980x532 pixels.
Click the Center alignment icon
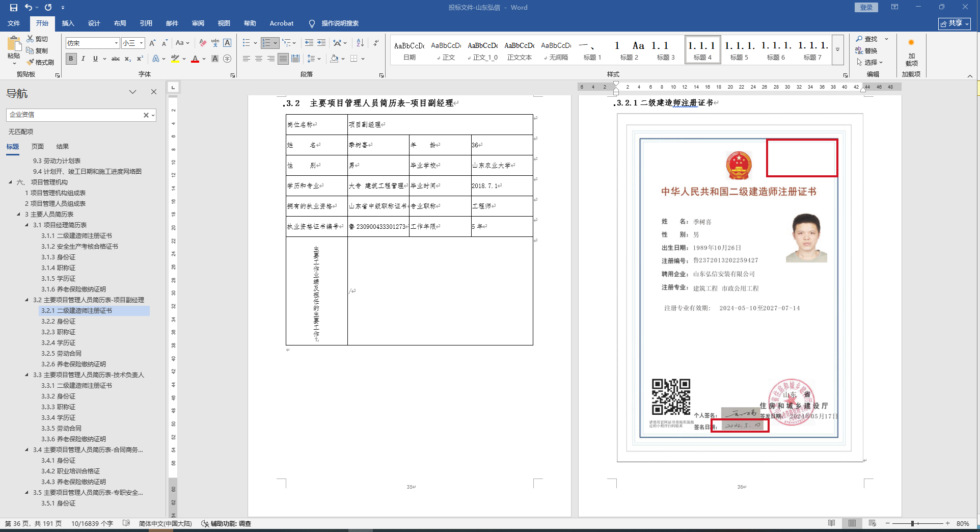click(x=259, y=59)
